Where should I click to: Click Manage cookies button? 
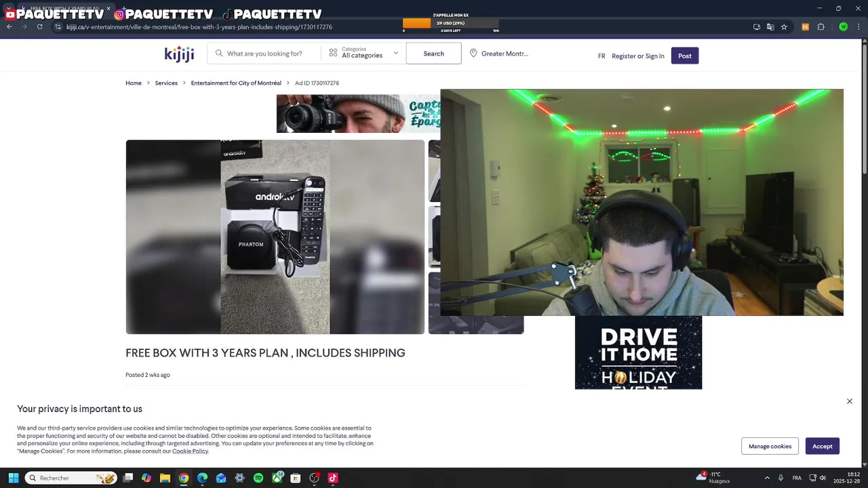pyautogui.click(x=770, y=446)
